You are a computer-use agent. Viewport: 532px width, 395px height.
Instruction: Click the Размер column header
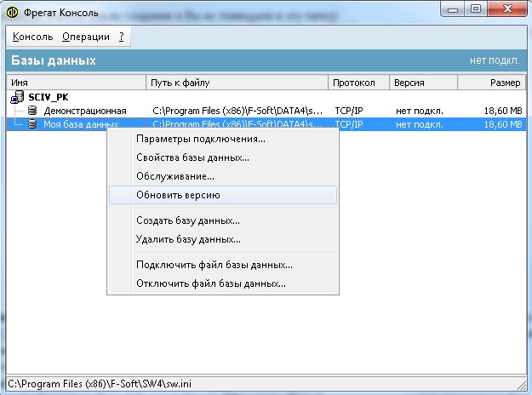(x=492, y=83)
